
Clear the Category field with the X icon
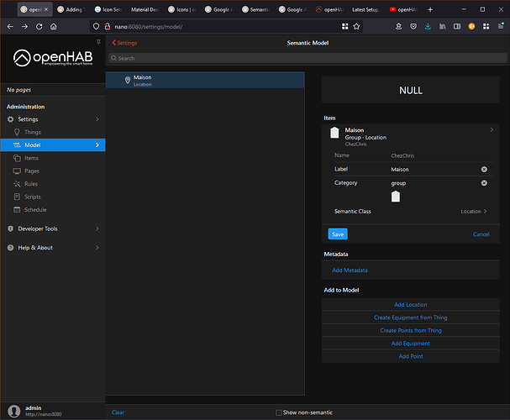tap(484, 183)
